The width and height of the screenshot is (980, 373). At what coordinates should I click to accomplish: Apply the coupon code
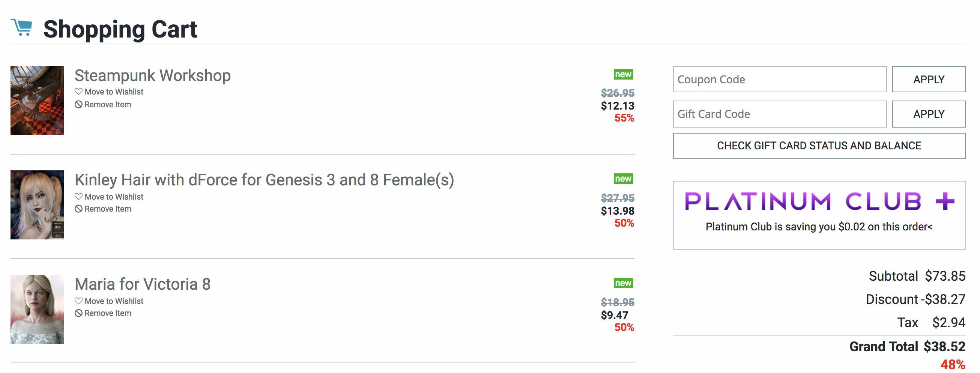pyautogui.click(x=928, y=80)
